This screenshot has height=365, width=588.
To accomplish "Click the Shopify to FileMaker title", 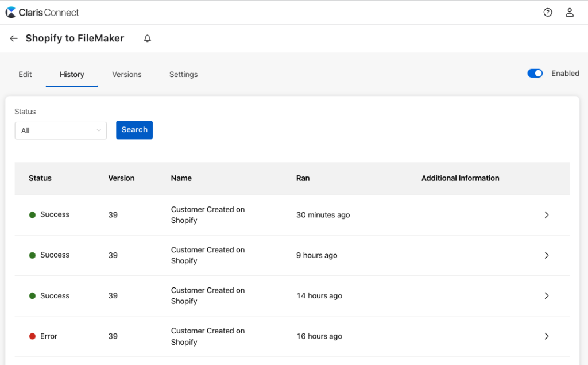I will click(75, 39).
